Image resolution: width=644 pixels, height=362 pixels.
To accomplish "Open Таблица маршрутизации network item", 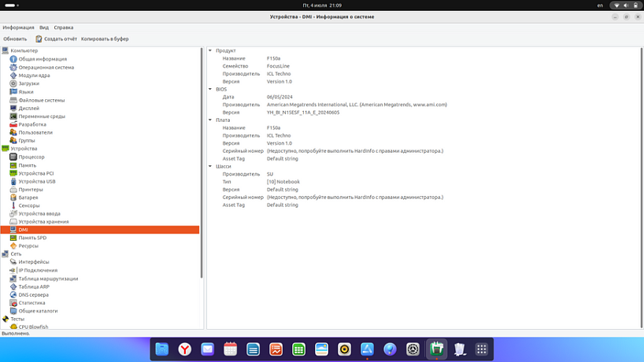I will coord(48,279).
